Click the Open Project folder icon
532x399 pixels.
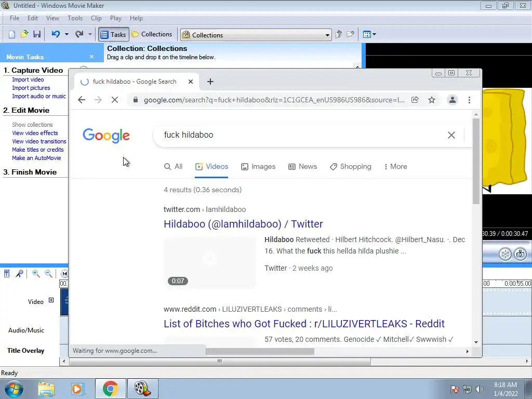pos(24,34)
